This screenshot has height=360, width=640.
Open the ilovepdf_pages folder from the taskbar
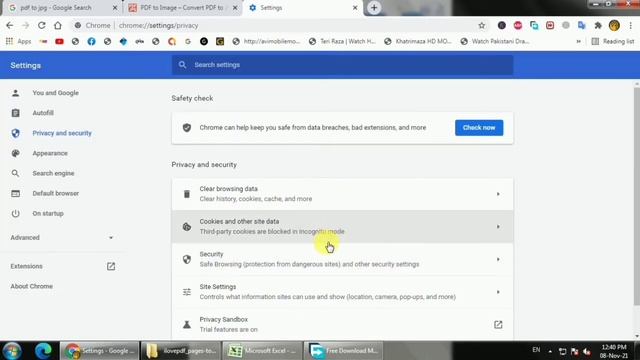click(181, 351)
